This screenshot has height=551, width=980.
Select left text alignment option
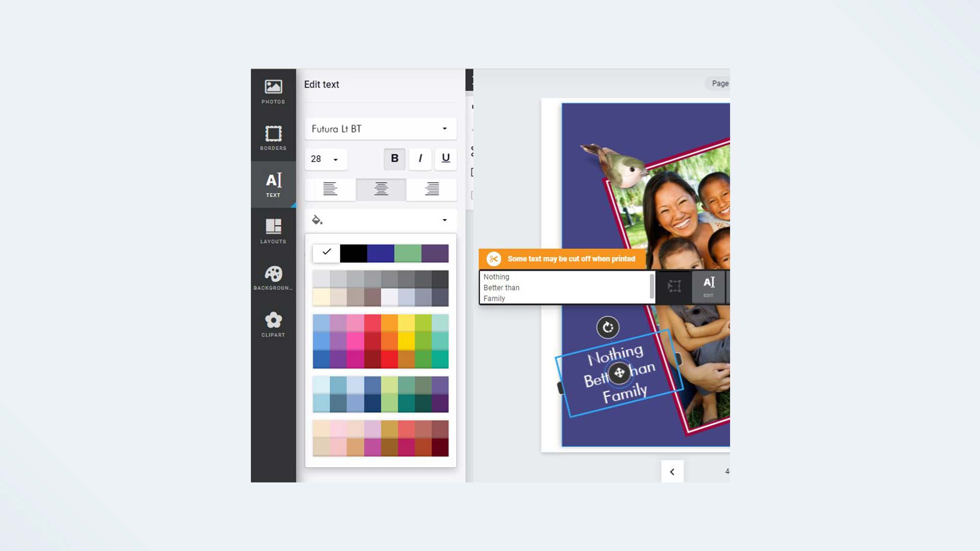330,190
